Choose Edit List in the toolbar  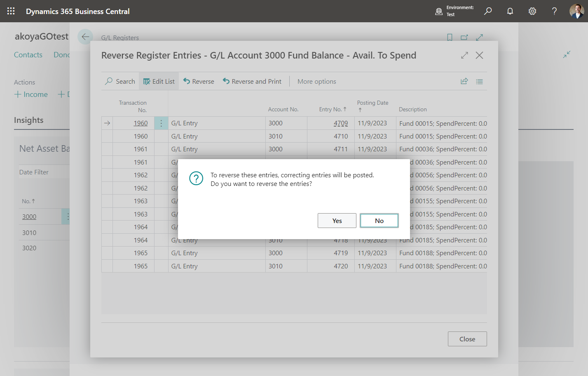pyautogui.click(x=159, y=82)
